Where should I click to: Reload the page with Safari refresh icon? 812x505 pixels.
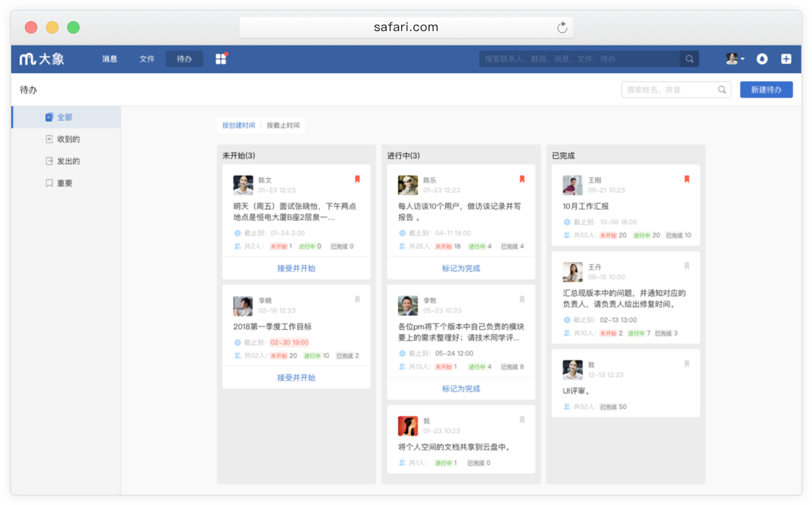point(562,27)
